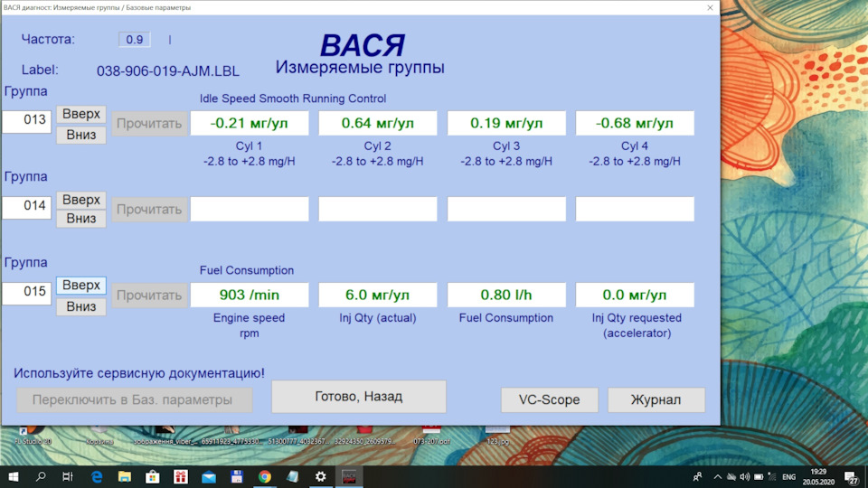The width and height of the screenshot is (868, 488).
Task: Click Cyl 3 value 0.19 мг/ул
Action: coord(506,124)
